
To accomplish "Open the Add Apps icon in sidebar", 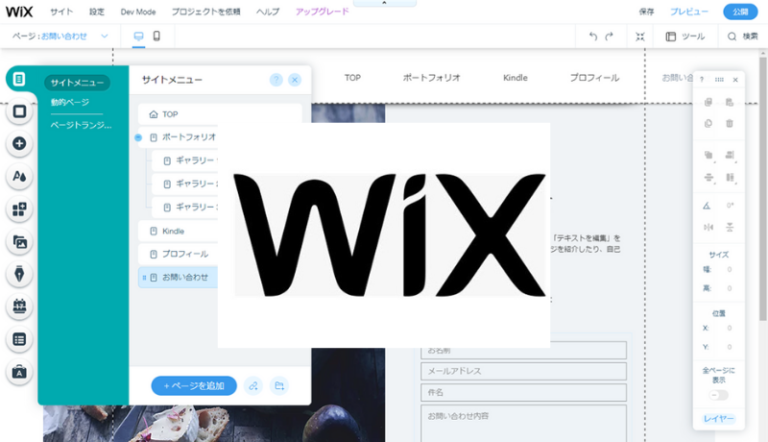I will click(19, 209).
